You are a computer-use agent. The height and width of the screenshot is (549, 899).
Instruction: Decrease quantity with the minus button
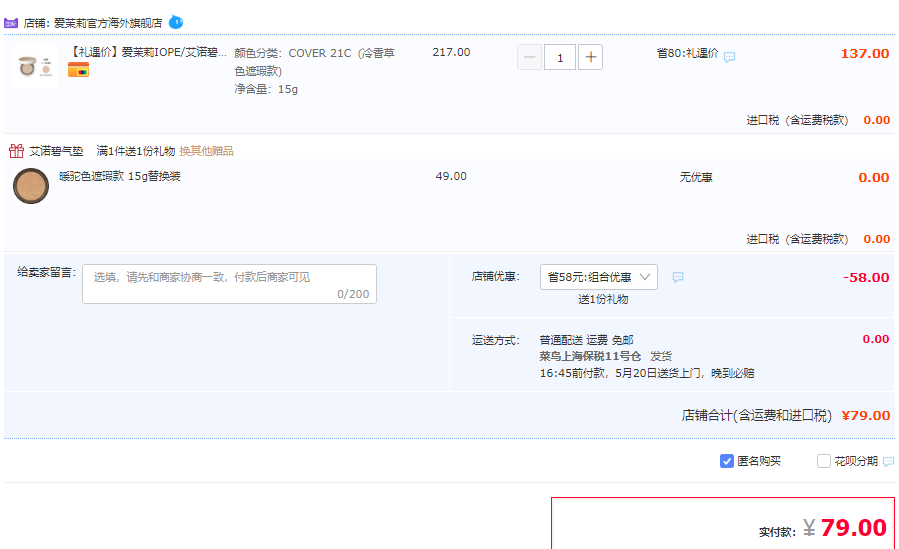(x=529, y=57)
